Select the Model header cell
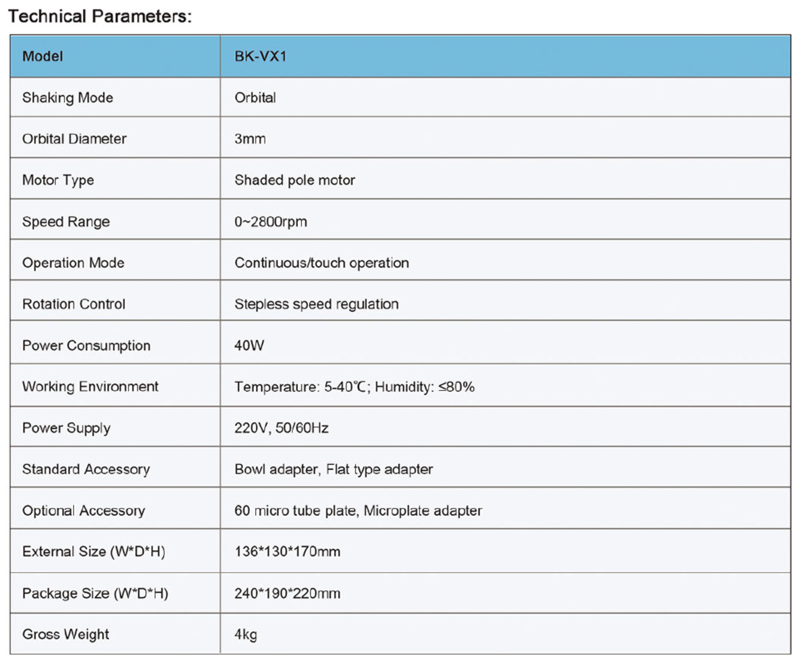Image resolution: width=806 pixels, height=672 pixels. pos(43,56)
